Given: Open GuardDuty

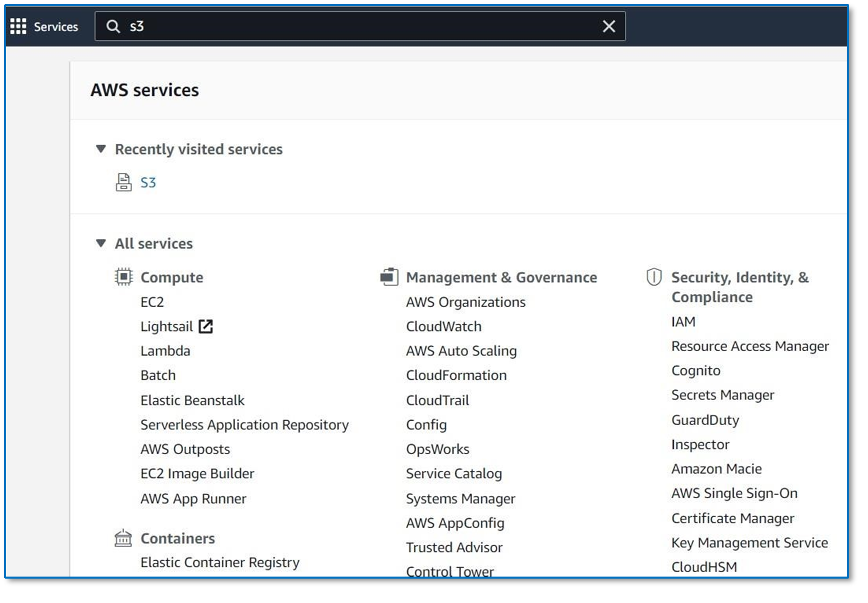Looking at the screenshot, I should (x=706, y=420).
